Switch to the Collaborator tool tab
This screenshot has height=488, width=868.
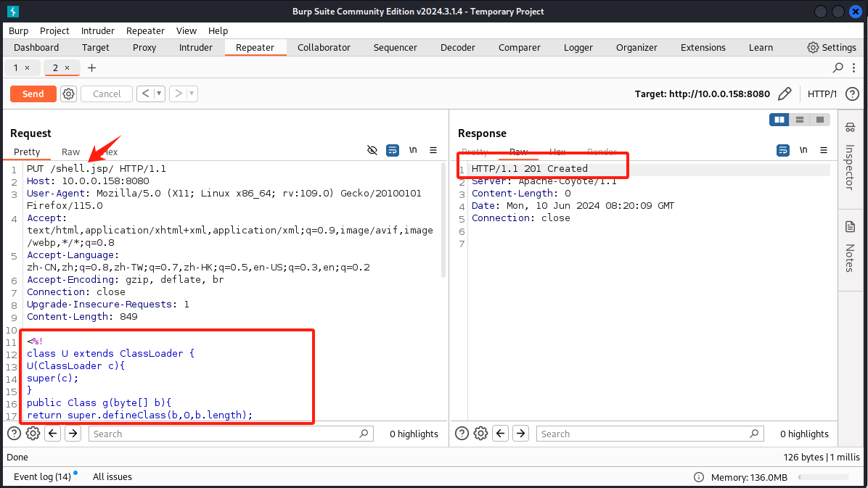324,48
